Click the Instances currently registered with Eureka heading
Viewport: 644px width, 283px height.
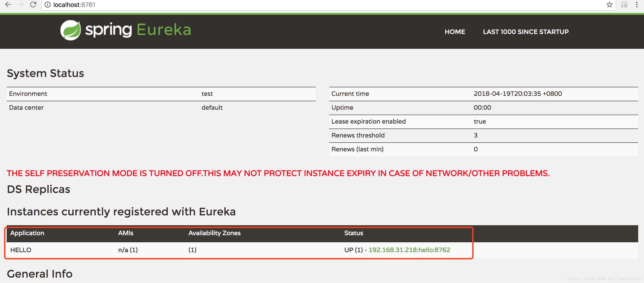(121, 212)
